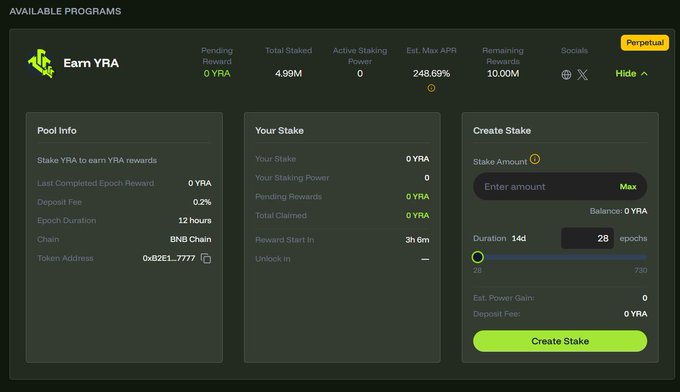Open the website globe icon under Socials
The height and width of the screenshot is (392, 680).
coord(566,75)
